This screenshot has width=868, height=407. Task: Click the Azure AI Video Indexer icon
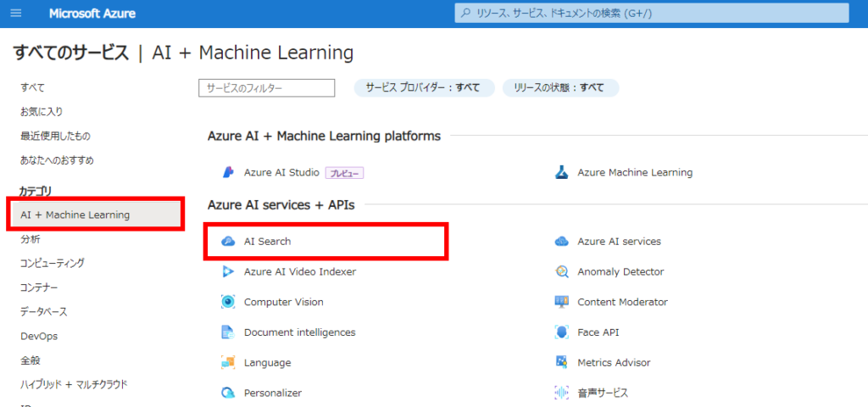click(x=228, y=272)
